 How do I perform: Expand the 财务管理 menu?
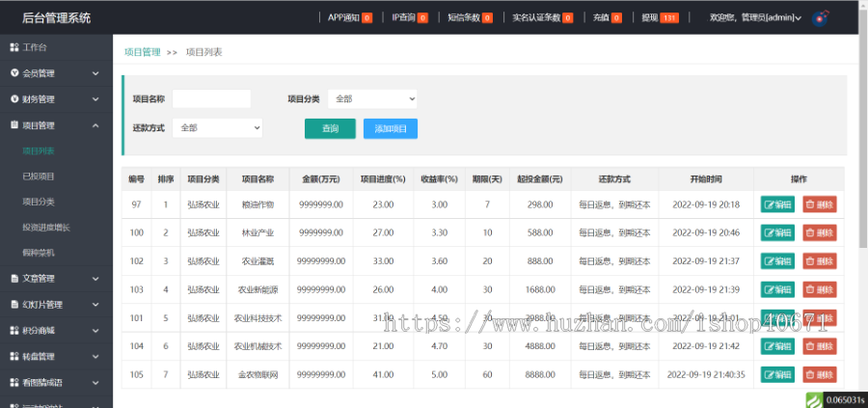click(95, 99)
